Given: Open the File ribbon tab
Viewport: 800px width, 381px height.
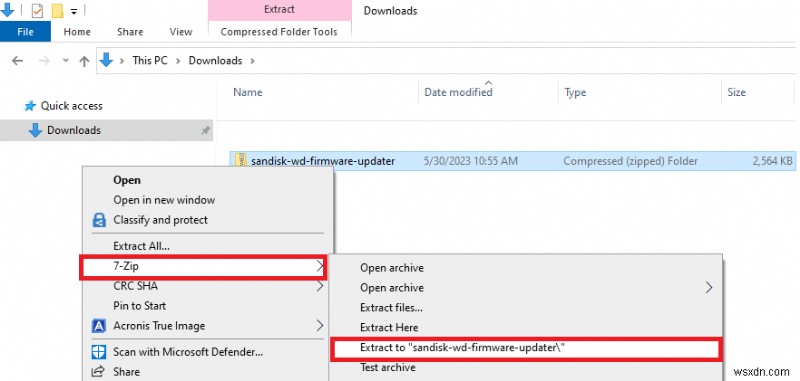Looking at the screenshot, I should 25,32.
